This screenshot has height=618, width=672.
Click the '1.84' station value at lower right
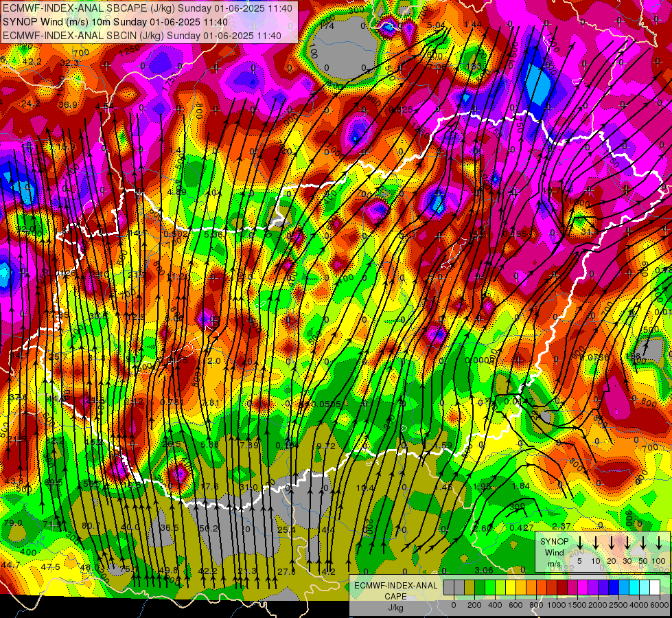point(521,486)
